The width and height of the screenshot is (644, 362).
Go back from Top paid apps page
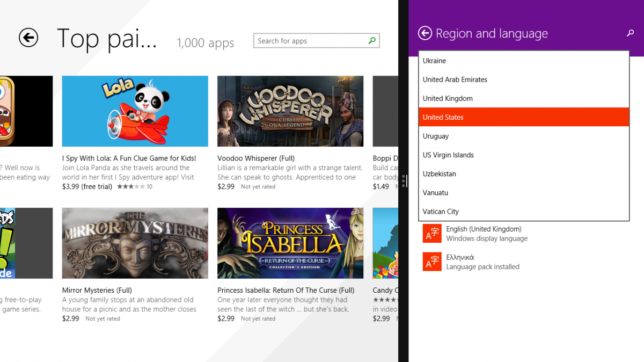click(x=28, y=38)
